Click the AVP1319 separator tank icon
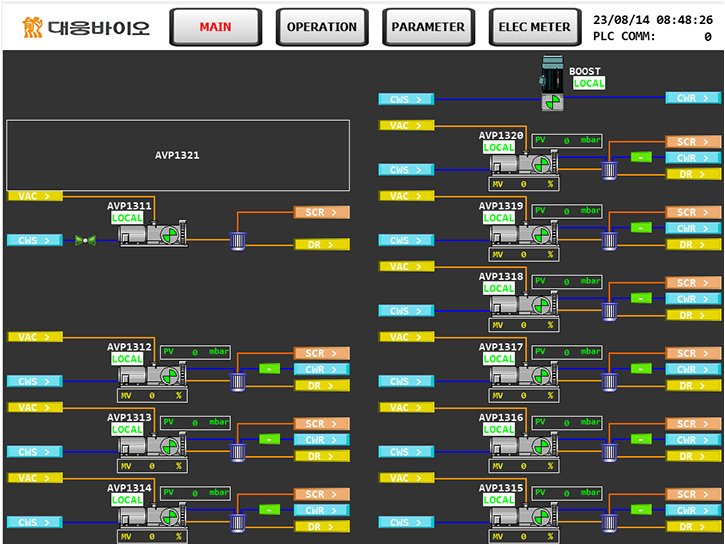 click(609, 241)
